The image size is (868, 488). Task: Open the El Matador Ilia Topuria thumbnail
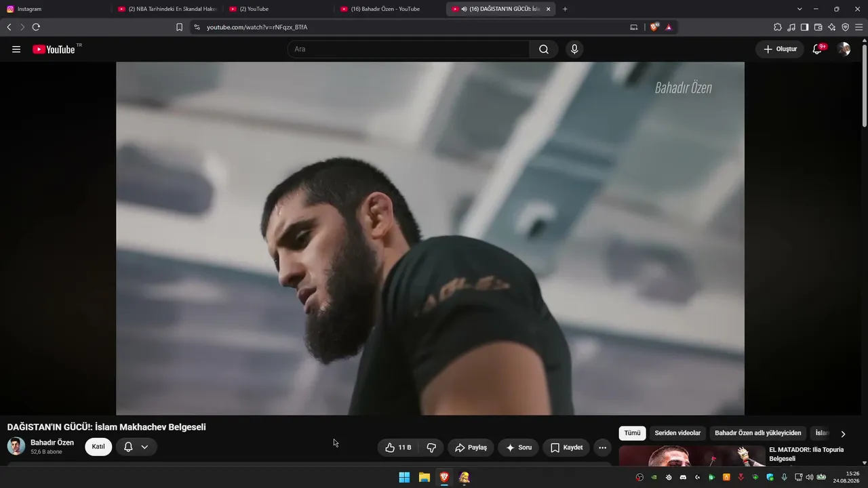coord(692,456)
